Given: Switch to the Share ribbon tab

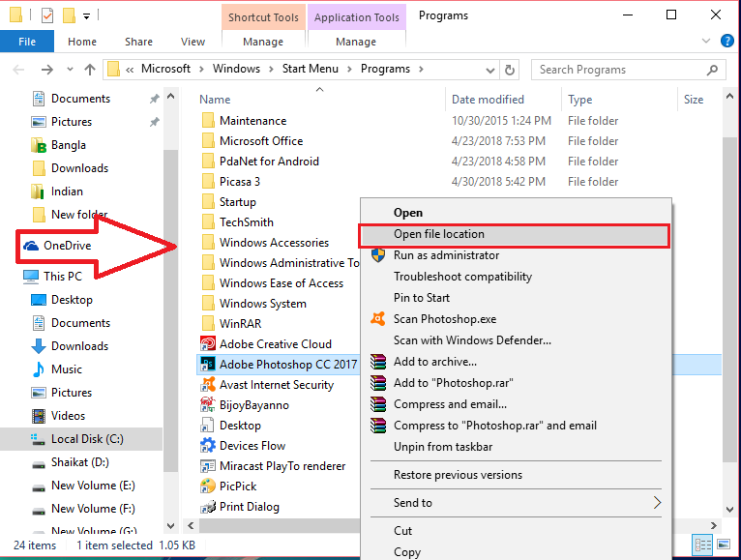Looking at the screenshot, I should (x=138, y=42).
